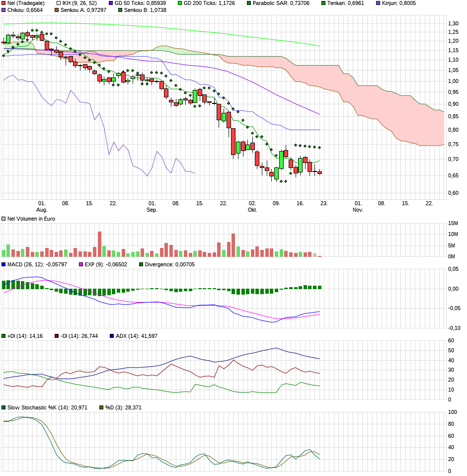This screenshot has width=467, height=476.
Task: Click the Tenkan legend color swatch
Action: pos(323,3)
